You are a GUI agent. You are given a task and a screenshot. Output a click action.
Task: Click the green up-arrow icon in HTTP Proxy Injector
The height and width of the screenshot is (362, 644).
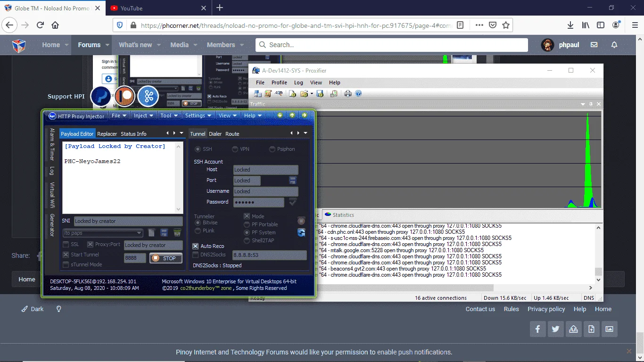click(x=292, y=115)
